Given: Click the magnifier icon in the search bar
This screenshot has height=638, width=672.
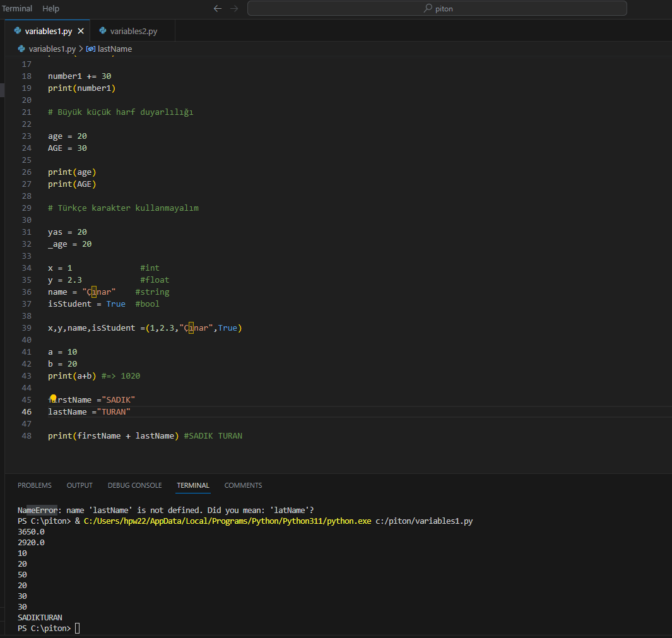Looking at the screenshot, I should 428,9.
